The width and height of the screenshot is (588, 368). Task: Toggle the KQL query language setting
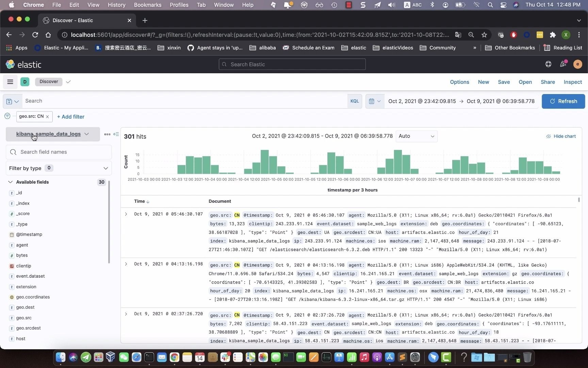tap(354, 101)
